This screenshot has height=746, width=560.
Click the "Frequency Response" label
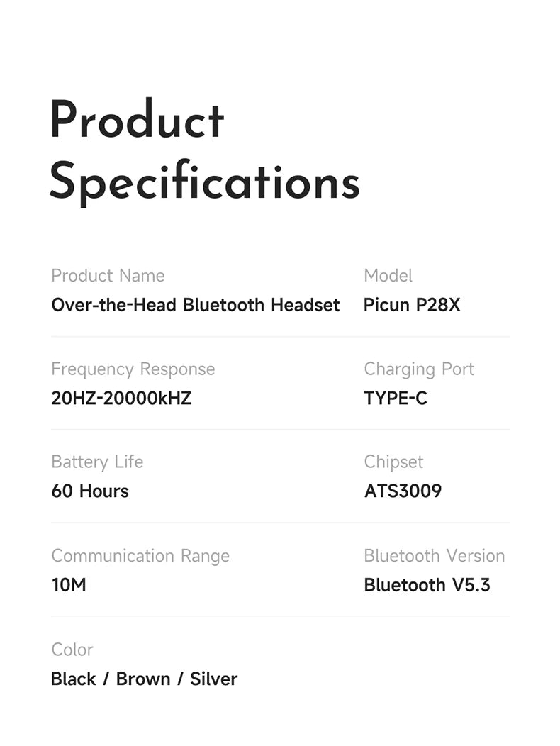pos(133,369)
